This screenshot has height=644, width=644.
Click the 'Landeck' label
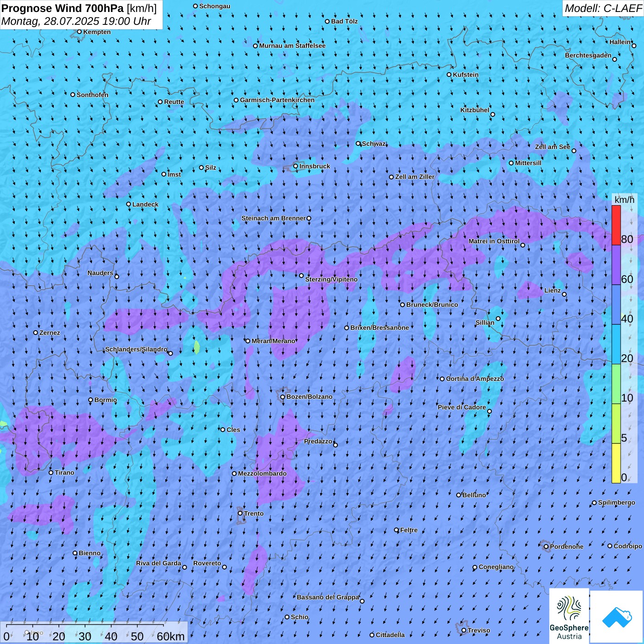click(x=145, y=204)
